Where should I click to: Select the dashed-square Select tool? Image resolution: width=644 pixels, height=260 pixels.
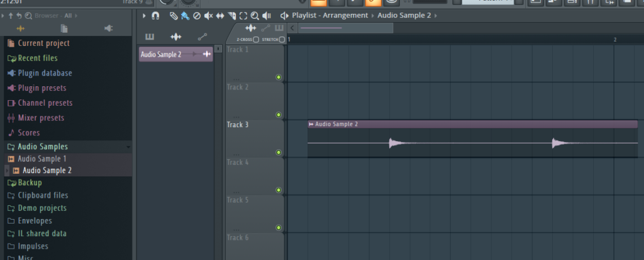243,16
